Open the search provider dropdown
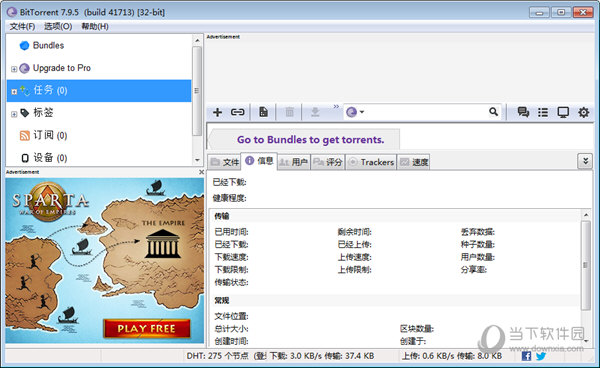600x368 pixels. point(355,112)
